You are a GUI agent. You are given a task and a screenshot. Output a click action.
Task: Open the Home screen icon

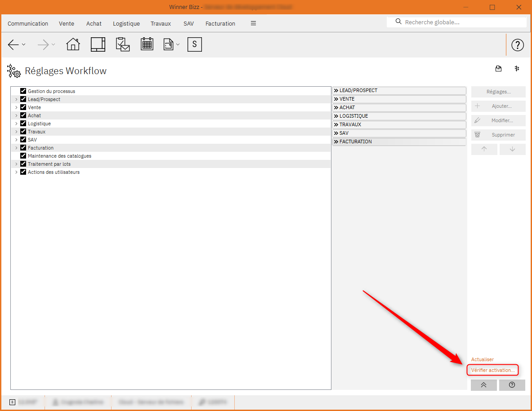click(73, 44)
